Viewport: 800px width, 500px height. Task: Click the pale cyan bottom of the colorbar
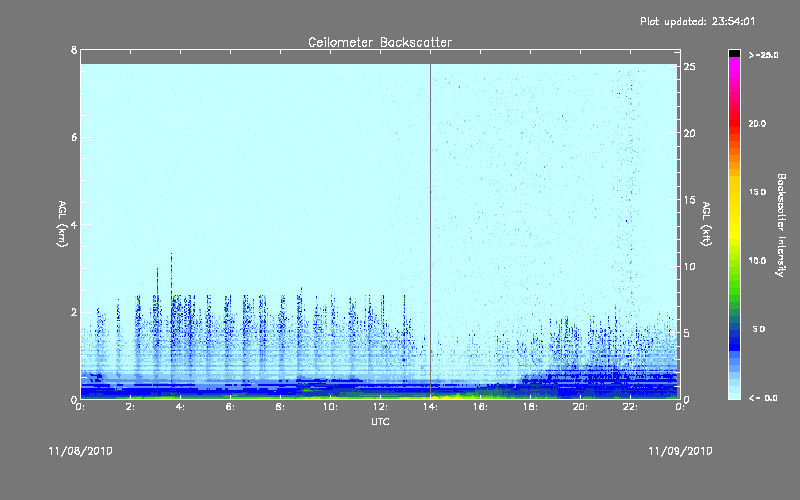(734, 393)
